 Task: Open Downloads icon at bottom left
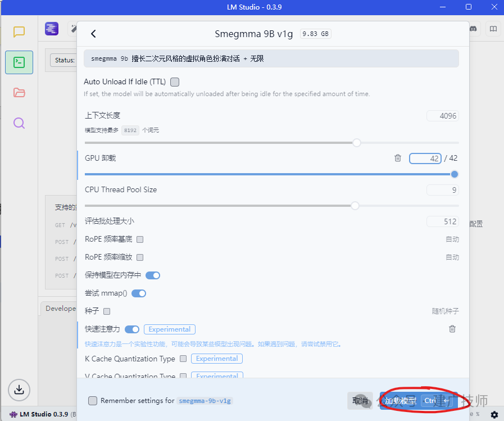(x=19, y=390)
